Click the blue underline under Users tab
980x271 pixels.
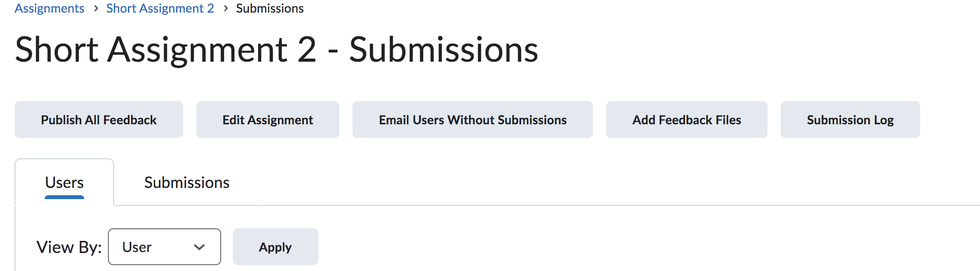[x=64, y=197]
